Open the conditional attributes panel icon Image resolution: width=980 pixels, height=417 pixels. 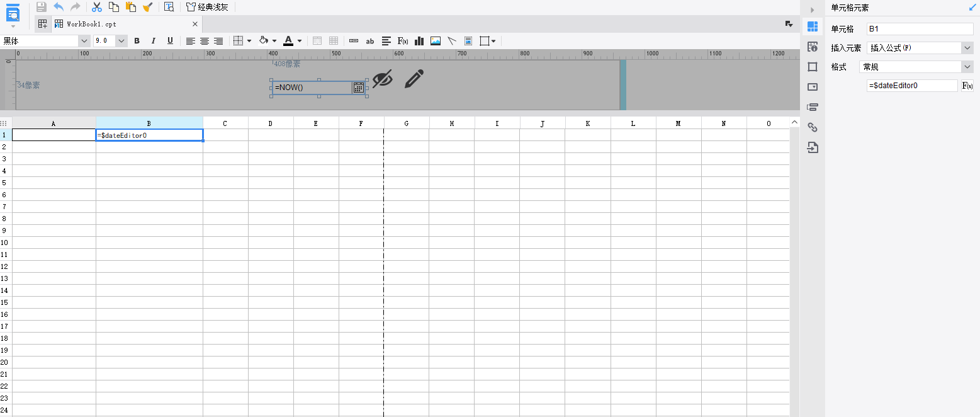813,107
